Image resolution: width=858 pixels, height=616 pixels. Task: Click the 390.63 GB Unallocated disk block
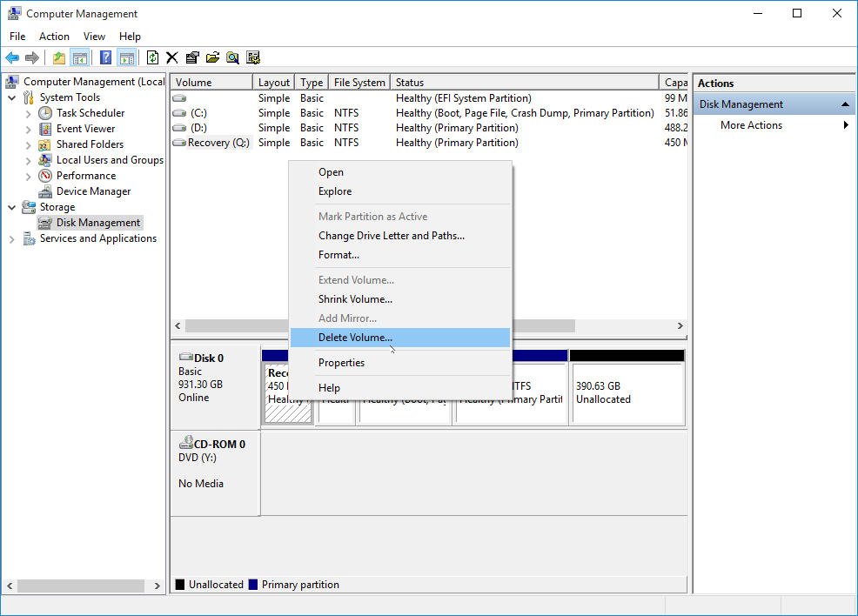[627, 392]
